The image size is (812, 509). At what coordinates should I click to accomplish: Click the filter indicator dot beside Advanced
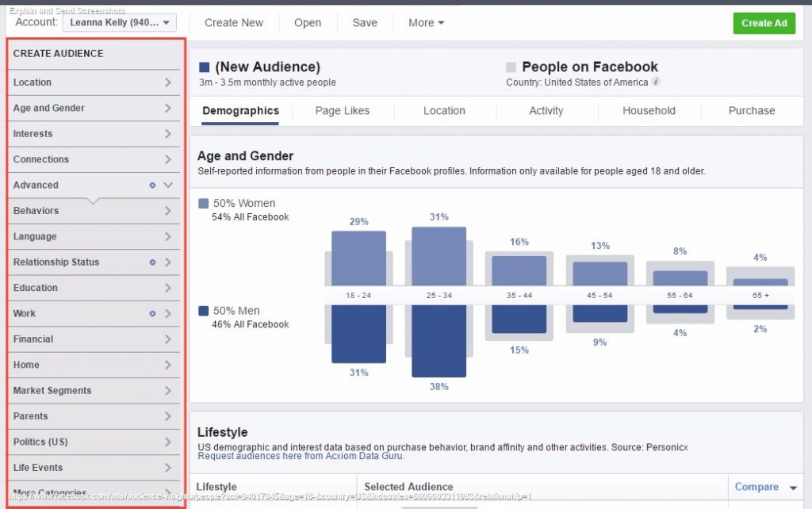pos(152,185)
